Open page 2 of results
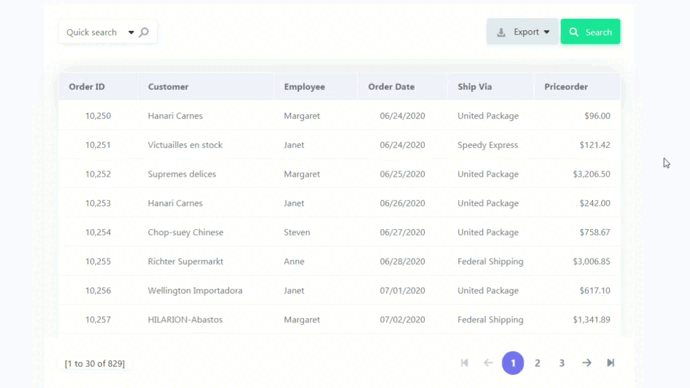The image size is (690, 388). [537, 363]
